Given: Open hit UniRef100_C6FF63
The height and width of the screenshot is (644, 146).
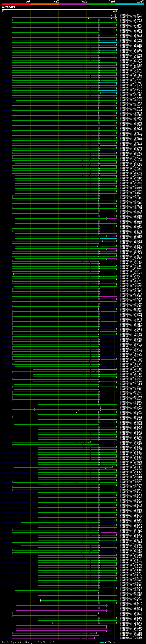Looking at the screenshot, I should tap(131, 20).
